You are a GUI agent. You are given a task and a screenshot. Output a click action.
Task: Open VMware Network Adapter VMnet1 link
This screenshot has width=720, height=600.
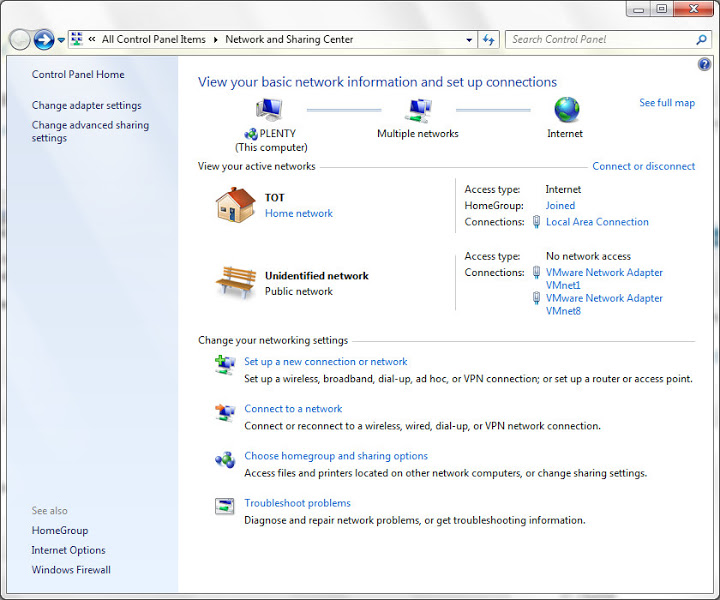[x=604, y=279]
